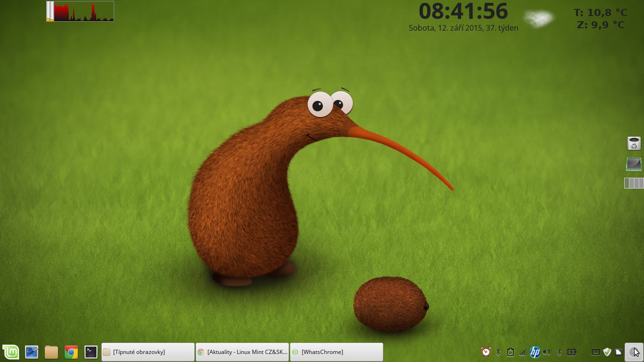Select the first workspace in pager

[x=627, y=183]
